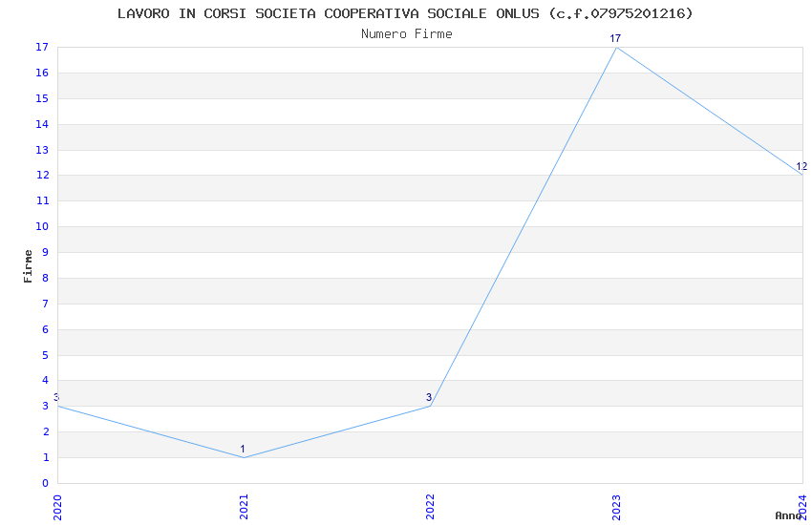
Task: Click y-axis tick value 2
Action: pos(46,431)
